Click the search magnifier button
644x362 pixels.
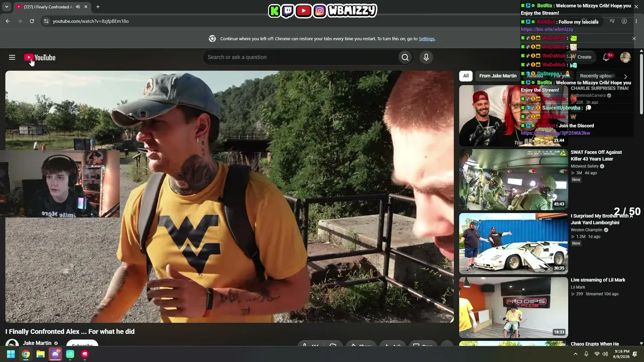pyautogui.click(x=405, y=57)
